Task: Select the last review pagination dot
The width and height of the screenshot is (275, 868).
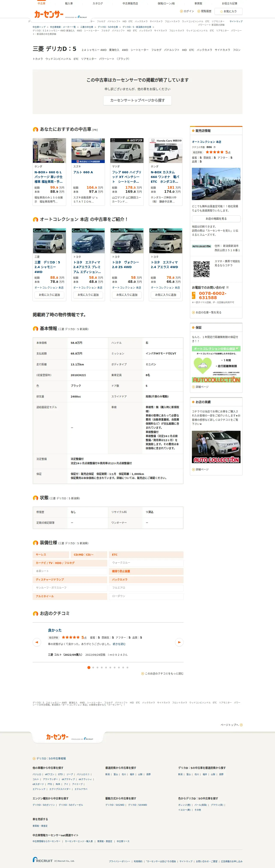Action: click(127, 668)
